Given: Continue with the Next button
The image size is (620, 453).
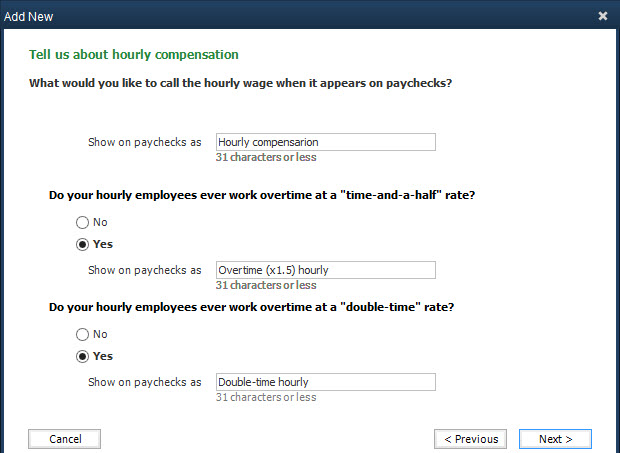Looking at the screenshot, I should click(556, 439).
